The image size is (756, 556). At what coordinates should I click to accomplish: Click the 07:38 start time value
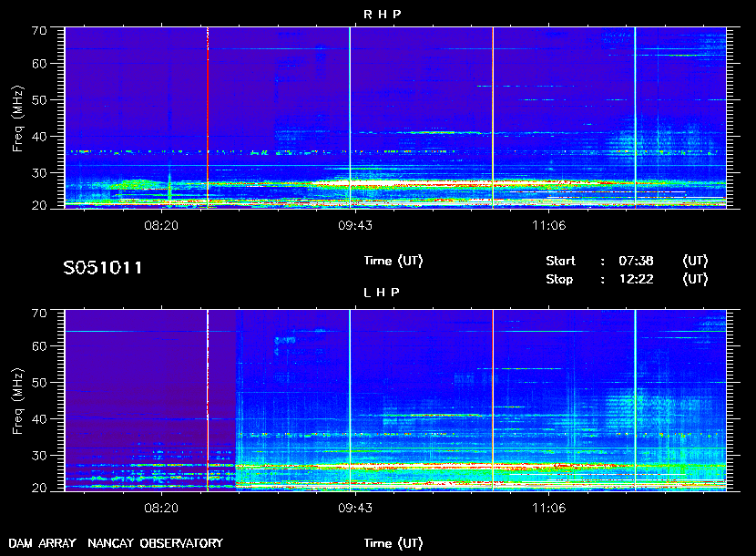[636, 261]
